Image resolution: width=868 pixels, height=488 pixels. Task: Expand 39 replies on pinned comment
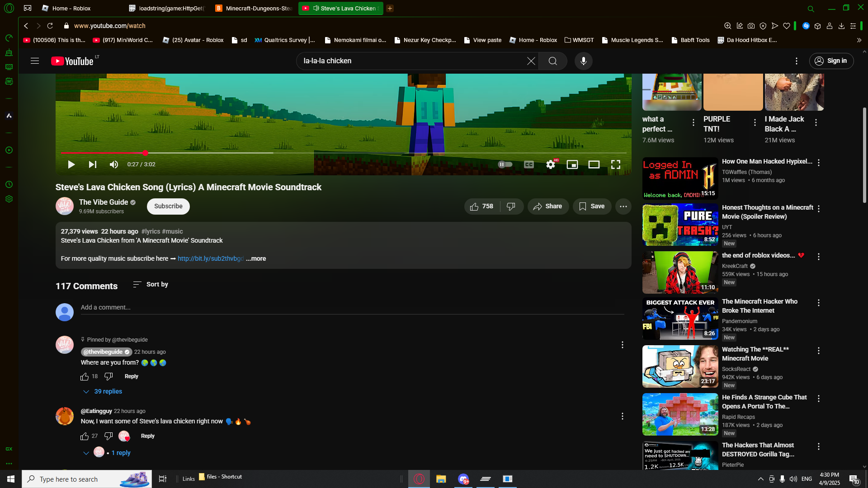click(x=103, y=391)
